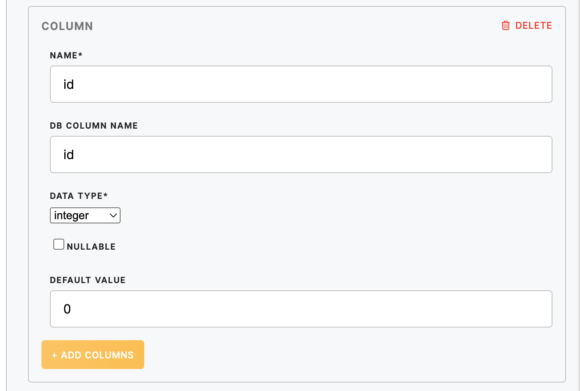Click the asterisk beside the NAME label
This screenshot has width=588, height=391.
[80, 55]
